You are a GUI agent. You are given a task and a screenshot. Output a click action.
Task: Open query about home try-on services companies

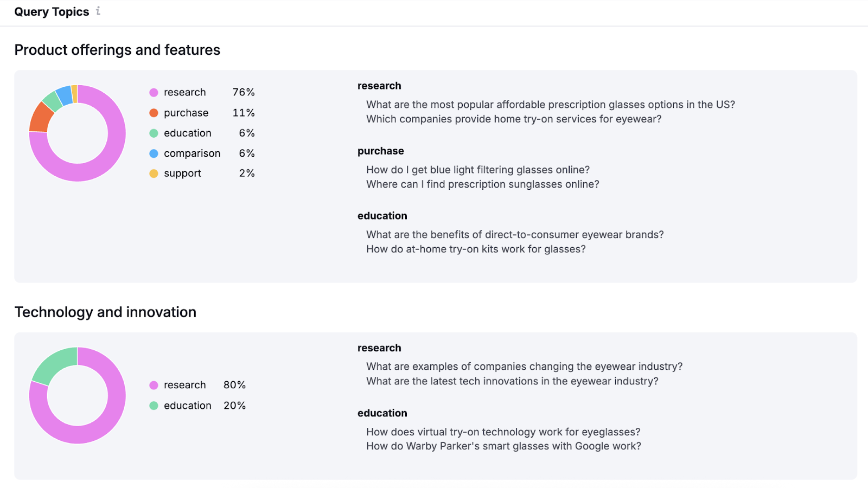click(513, 119)
